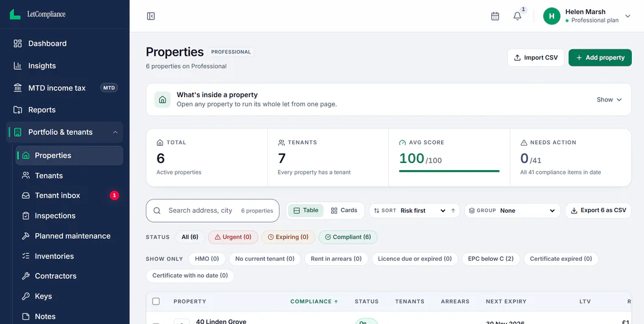Go to MTD income tax
The image size is (644, 324).
pyautogui.click(x=64, y=88)
